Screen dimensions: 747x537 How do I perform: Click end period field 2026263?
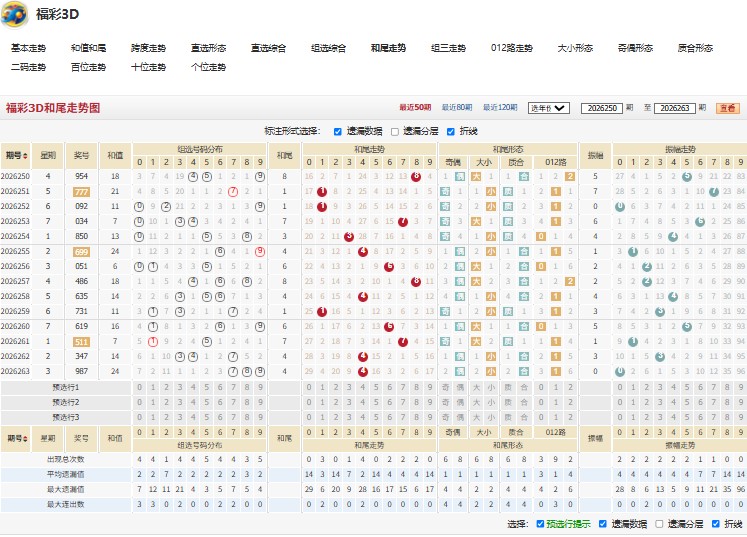[675, 108]
